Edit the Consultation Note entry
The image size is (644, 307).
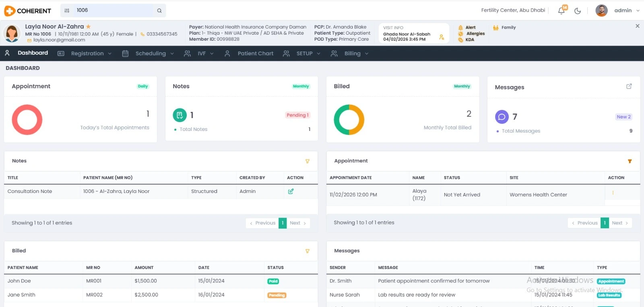point(291,191)
